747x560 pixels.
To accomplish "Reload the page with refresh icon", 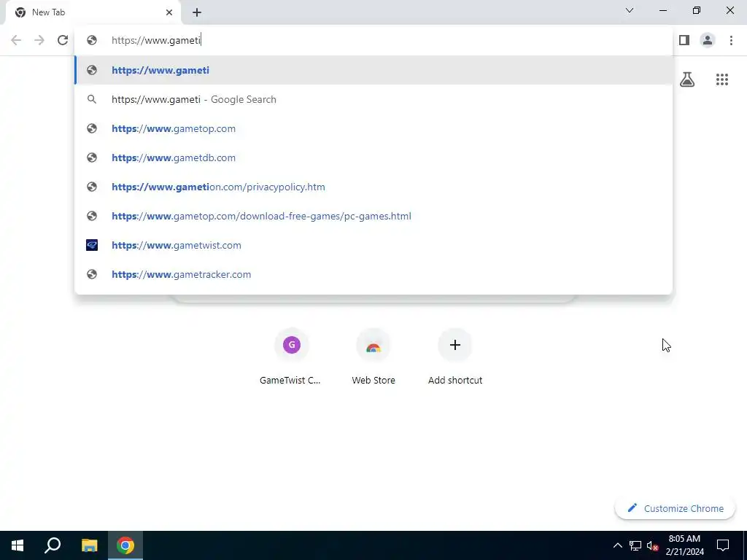I will tap(63, 40).
